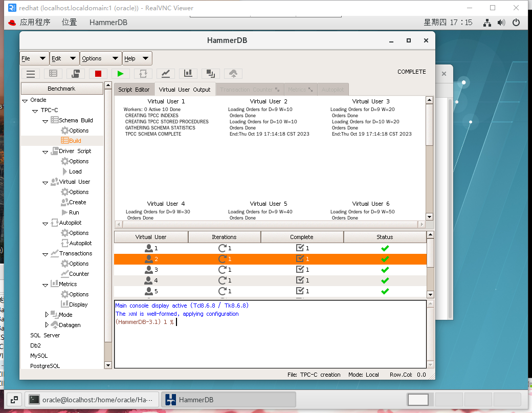Click the hamburger menu toolbar icon
532x413 pixels.
coord(31,74)
